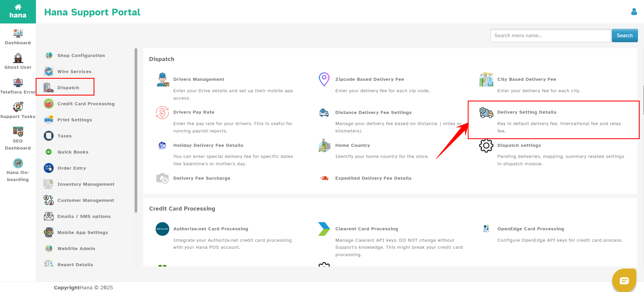The image size is (644, 292).
Task: Click the Hana Support Portal title
Action: [x=92, y=12]
